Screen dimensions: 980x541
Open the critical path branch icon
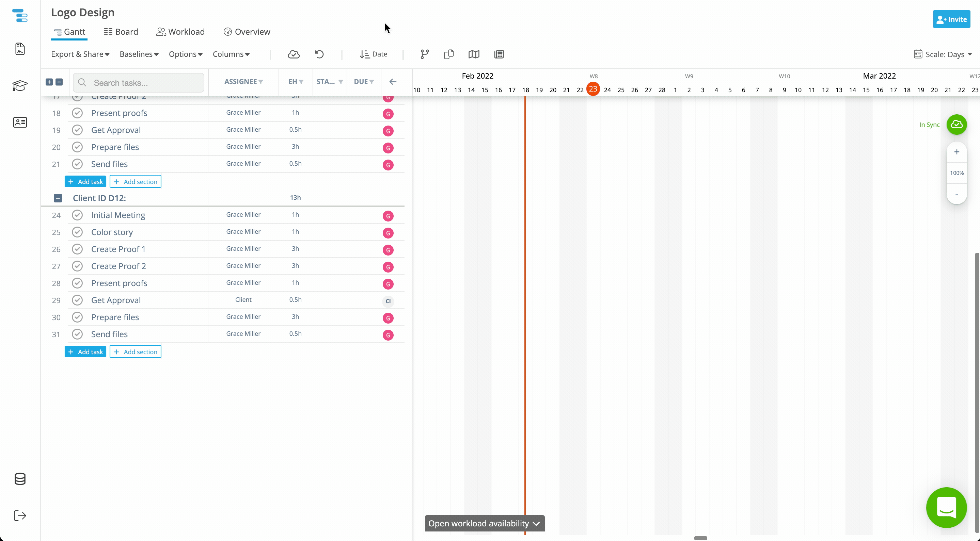pos(424,54)
